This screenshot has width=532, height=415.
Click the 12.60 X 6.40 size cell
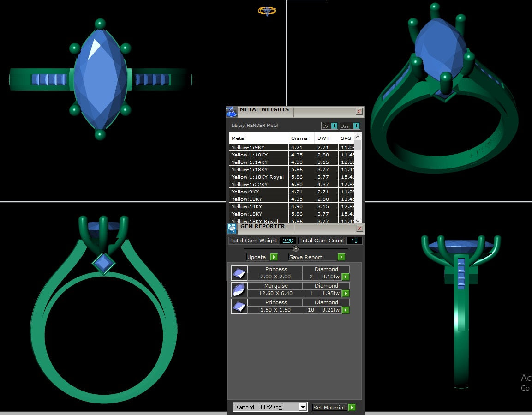click(x=275, y=293)
